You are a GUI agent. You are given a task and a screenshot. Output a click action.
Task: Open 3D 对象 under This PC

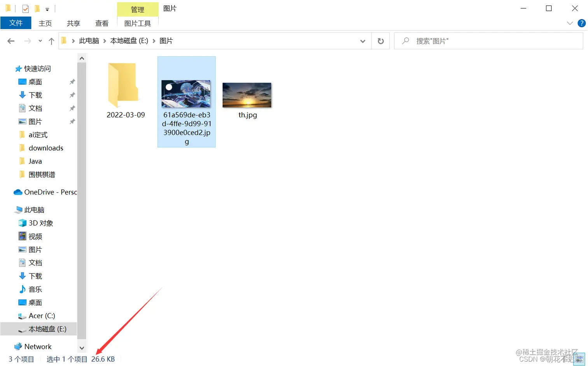40,223
